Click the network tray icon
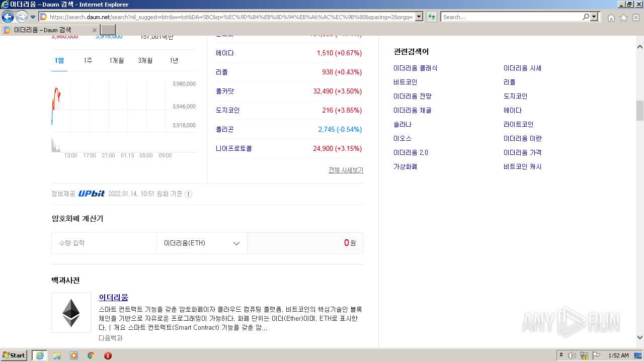The image size is (644, 362). [584, 355]
